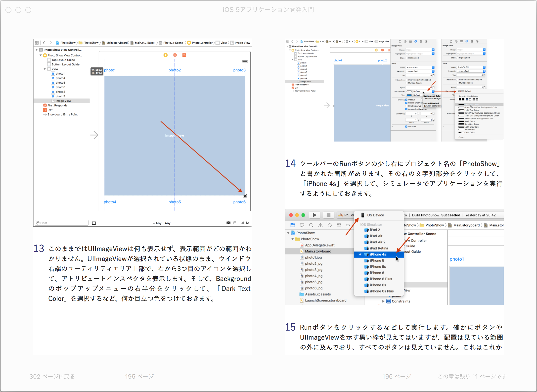Uncheck the Opaque drawing checkbox

406,100
